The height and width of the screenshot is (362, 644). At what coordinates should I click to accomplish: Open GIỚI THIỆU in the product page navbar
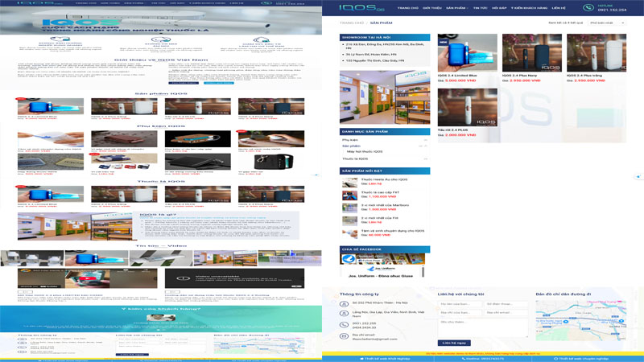point(432,8)
